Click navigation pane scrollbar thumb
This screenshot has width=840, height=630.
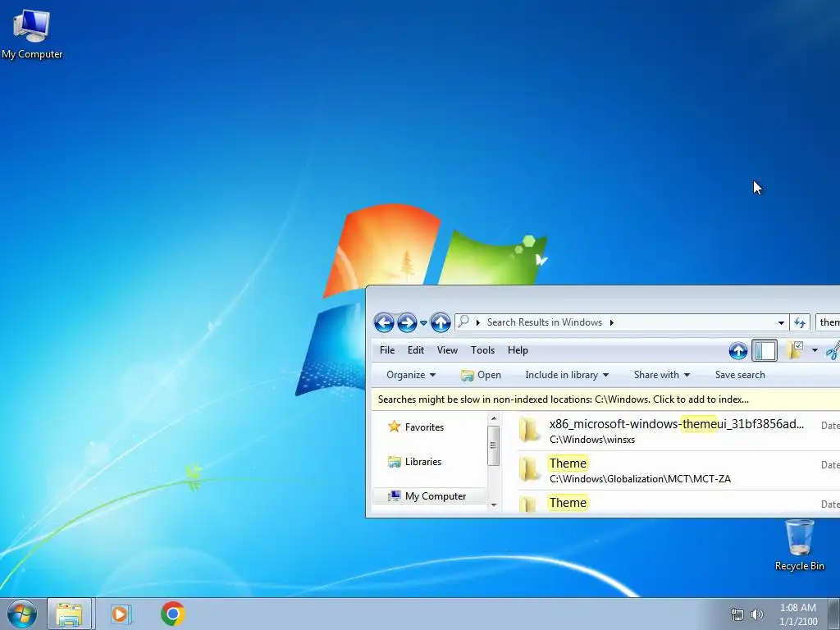(x=493, y=445)
